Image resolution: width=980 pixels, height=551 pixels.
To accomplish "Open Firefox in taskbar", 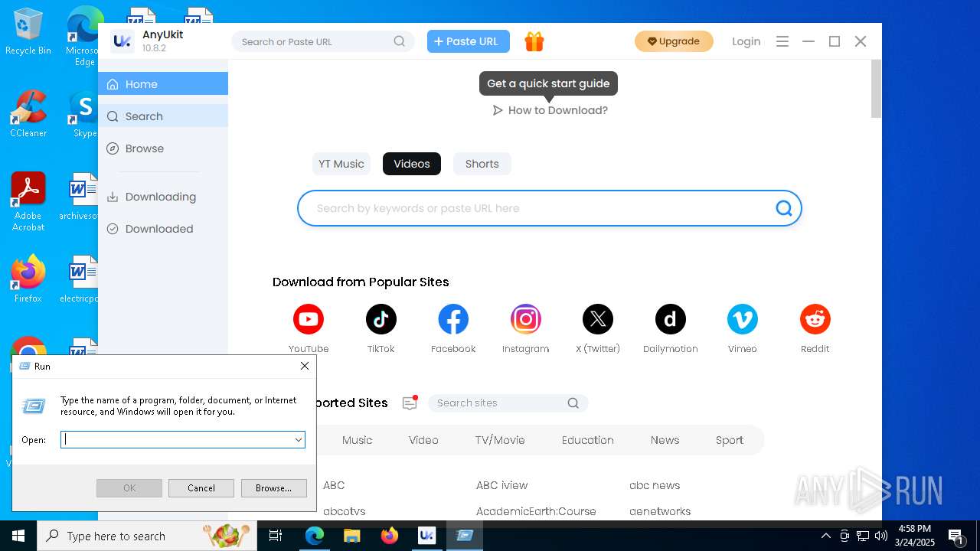I will click(x=390, y=536).
